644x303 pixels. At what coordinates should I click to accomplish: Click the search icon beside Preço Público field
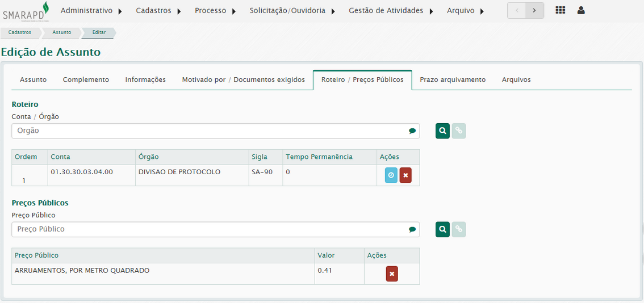click(442, 229)
